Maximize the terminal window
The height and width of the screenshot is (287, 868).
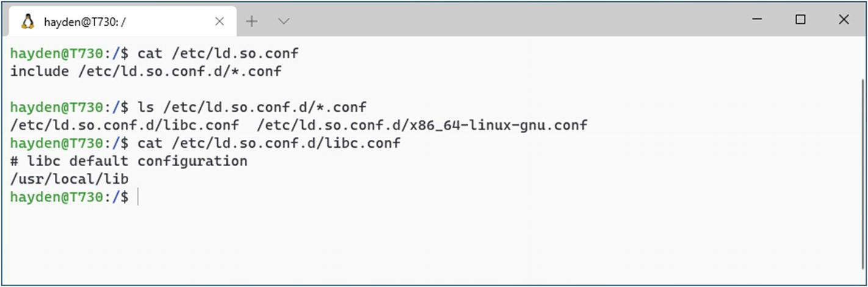pos(800,20)
